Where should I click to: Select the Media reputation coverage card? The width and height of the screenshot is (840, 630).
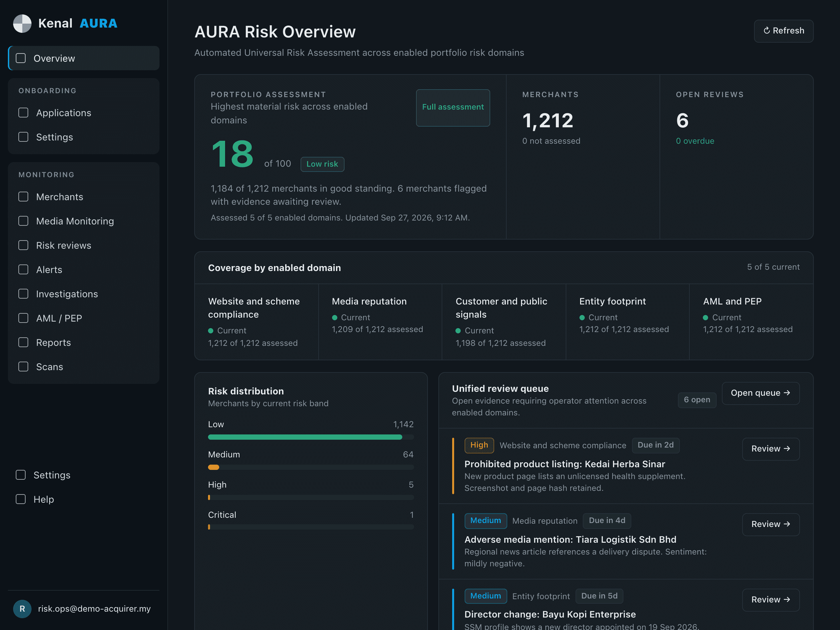pyautogui.click(x=380, y=322)
